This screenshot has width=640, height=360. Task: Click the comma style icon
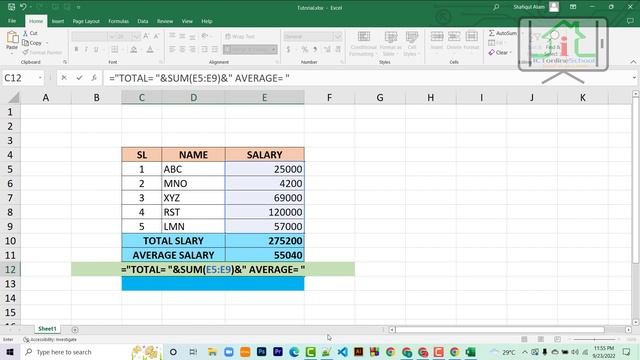[x=315, y=49]
